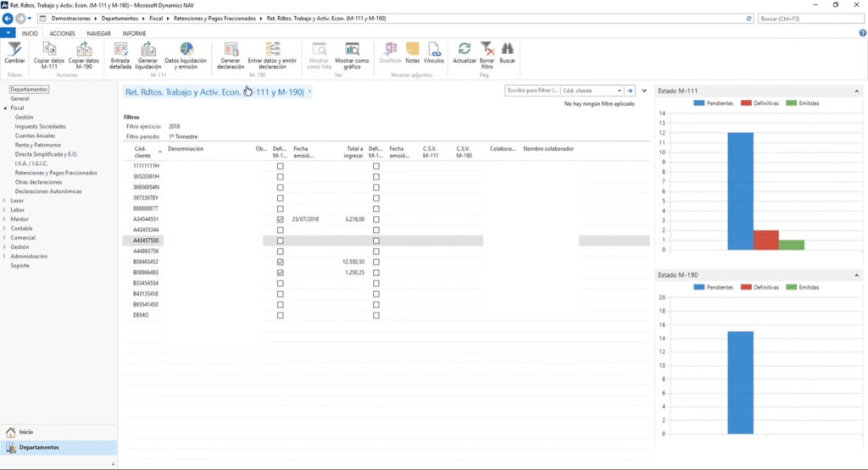Uncheck Defi. M-111 checkbox for A34544551
The width and height of the screenshot is (868, 470).
pyautogui.click(x=280, y=219)
